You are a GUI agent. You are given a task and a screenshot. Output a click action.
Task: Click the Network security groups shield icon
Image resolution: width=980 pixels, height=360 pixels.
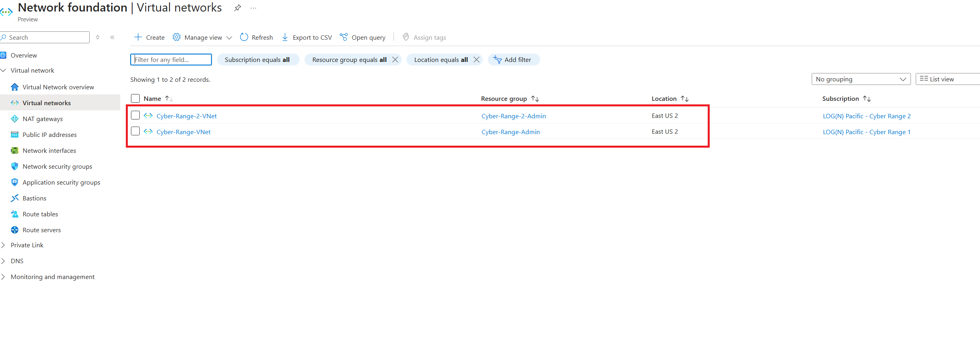(x=15, y=166)
